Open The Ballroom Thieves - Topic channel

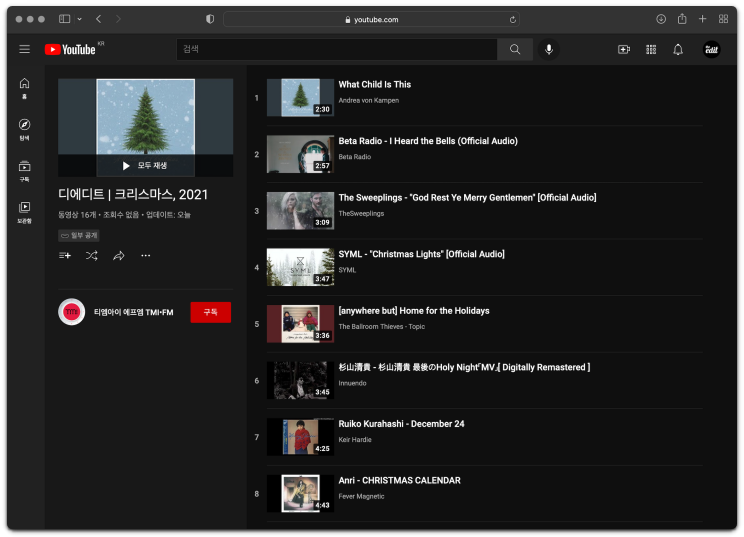tap(381, 327)
